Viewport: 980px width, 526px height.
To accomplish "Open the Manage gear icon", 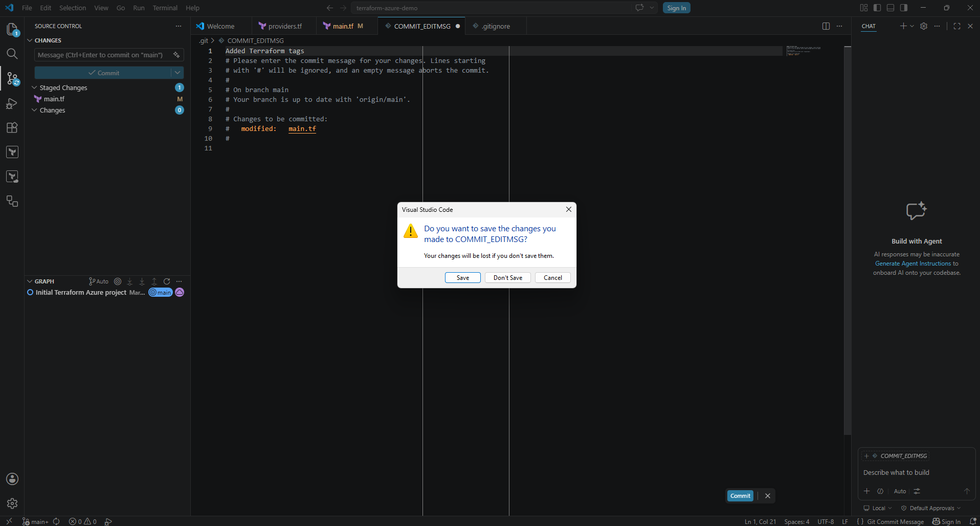I will pyautogui.click(x=12, y=503).
